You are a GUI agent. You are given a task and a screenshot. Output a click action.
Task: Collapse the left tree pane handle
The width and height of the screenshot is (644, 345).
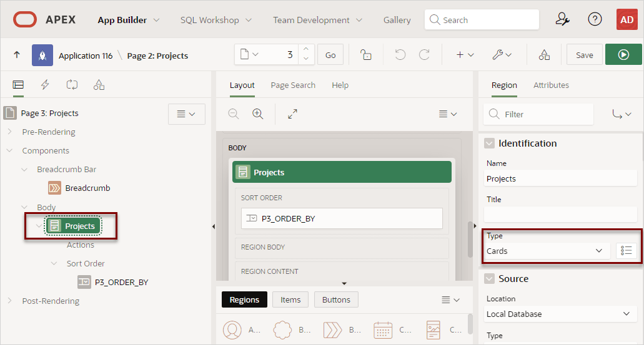[x=214, y=226]
